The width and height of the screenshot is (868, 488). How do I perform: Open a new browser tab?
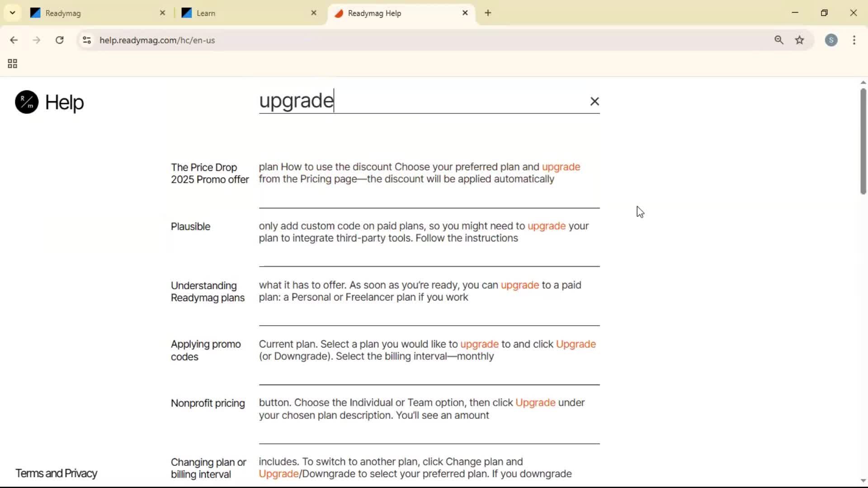pyautogui.click(x=488, y=13)
